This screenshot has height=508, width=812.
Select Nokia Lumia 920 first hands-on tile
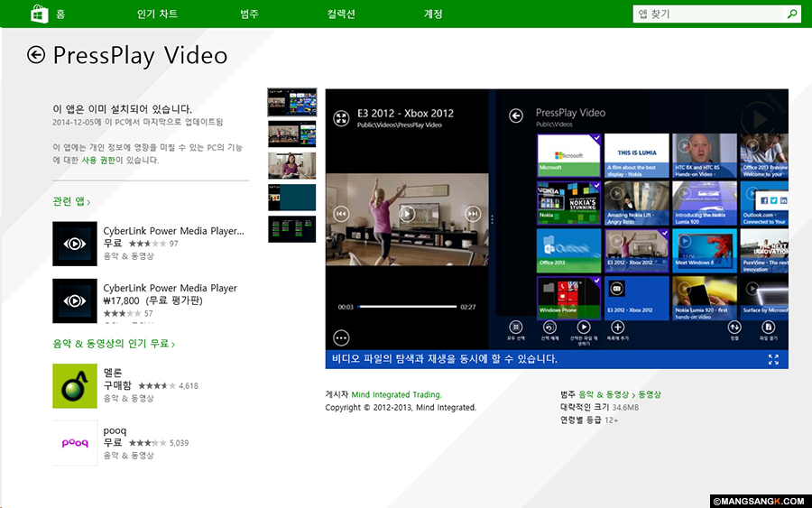705,299
